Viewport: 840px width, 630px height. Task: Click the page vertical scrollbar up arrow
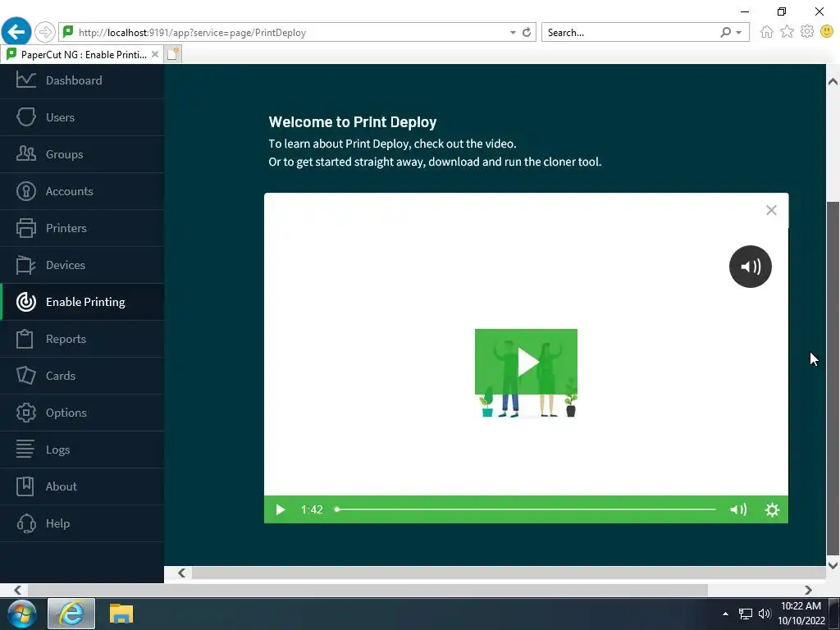[833, 81]
